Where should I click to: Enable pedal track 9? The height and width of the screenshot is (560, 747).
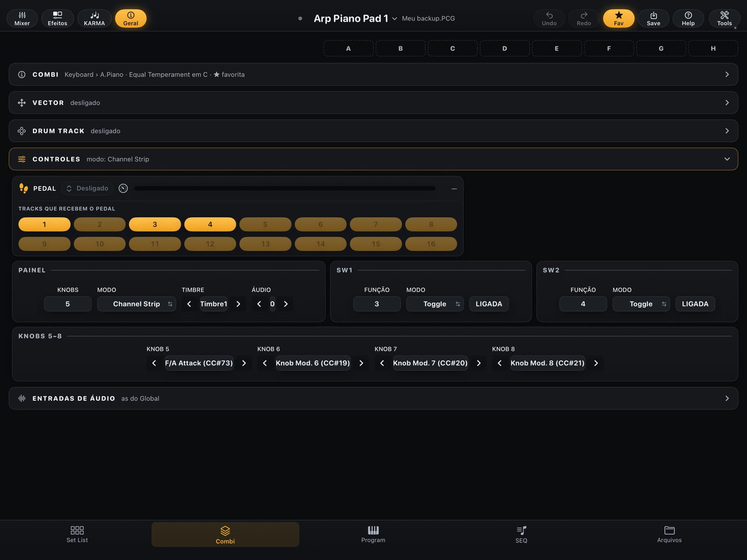(x=44, y=244)
